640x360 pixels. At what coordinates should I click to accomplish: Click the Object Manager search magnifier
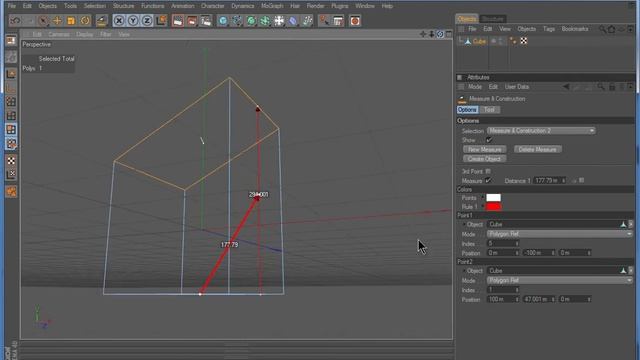[602, 29]
